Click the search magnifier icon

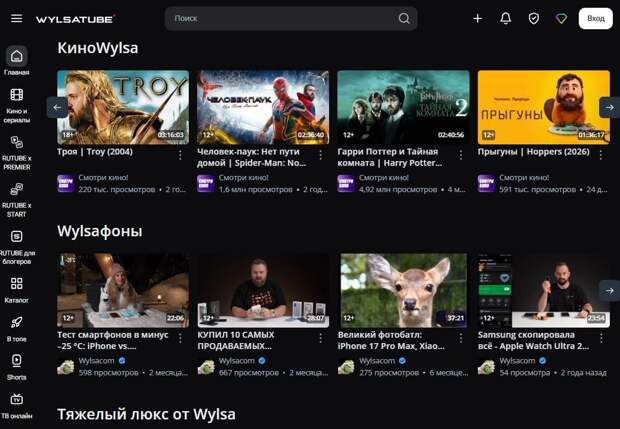tap(404, 18)
